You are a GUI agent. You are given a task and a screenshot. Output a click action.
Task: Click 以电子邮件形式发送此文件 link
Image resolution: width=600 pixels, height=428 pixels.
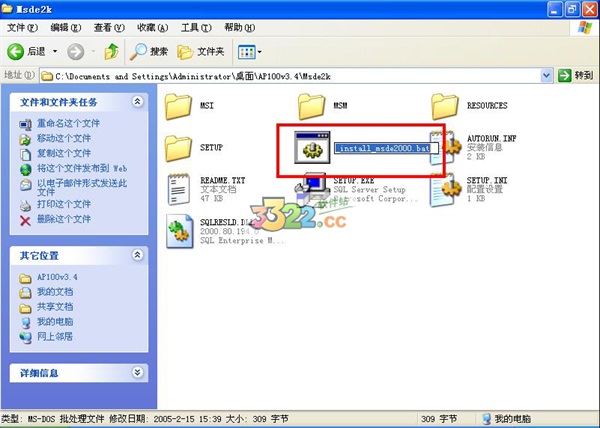click(82, 187)
